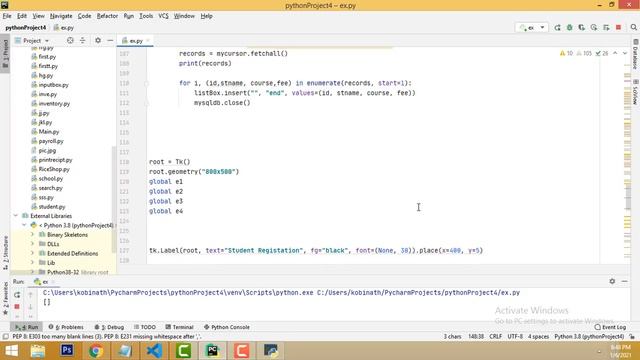Open the Refactor menu
Viewport: 640px width, 360px height.
[107, 16]
